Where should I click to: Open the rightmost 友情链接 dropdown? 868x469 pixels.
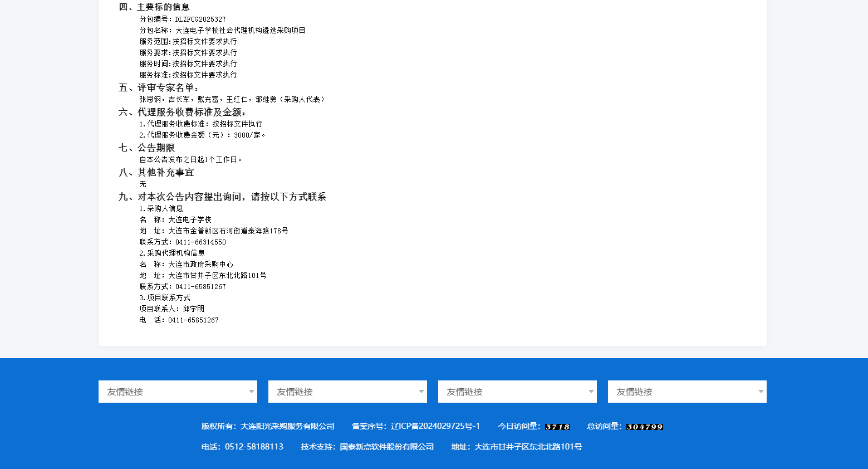click(687, 392)
